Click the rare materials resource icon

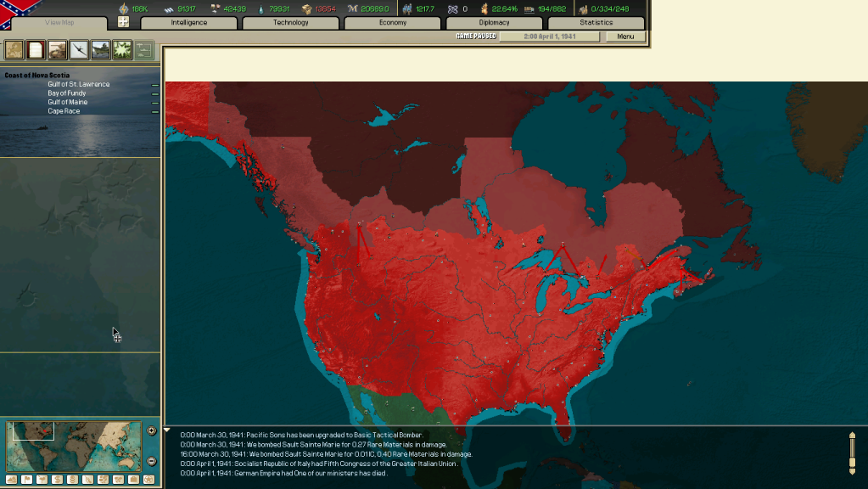click(x=216, y=8)
